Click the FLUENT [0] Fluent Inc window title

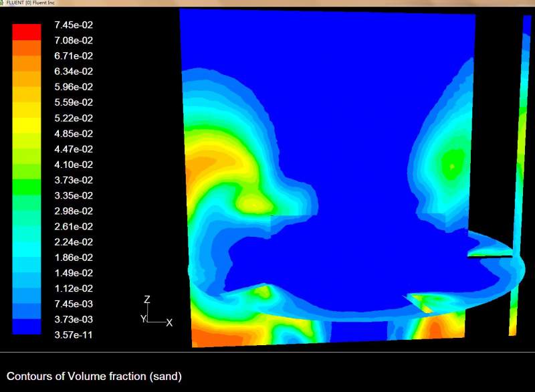click(30, 3)
